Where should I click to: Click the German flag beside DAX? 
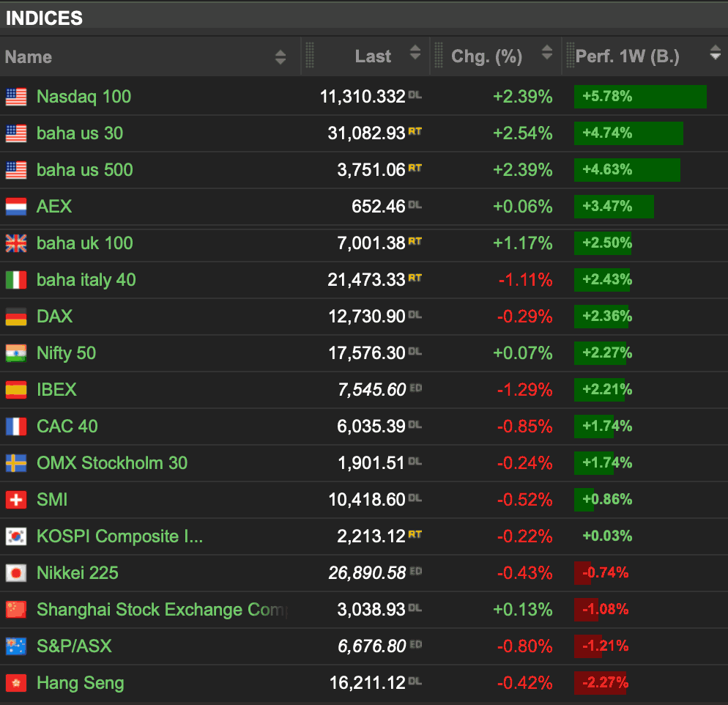(x=16, y=317)
